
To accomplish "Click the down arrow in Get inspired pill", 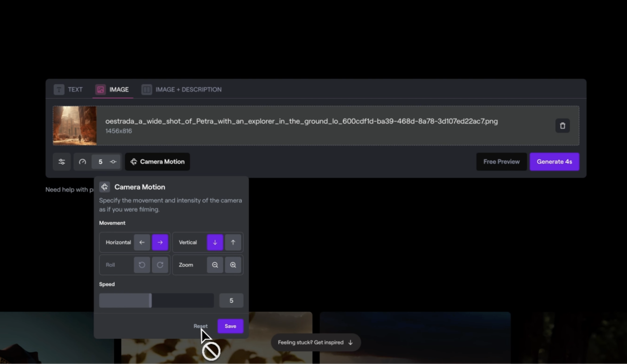I will 351,343.
